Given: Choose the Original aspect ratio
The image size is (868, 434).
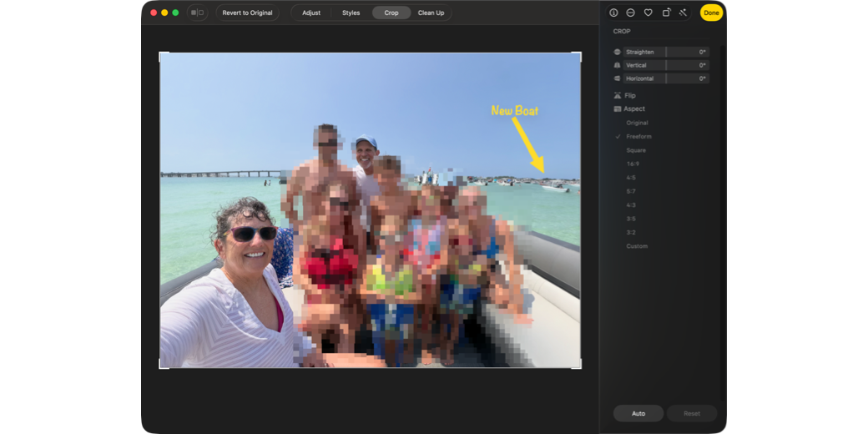Looking at the screenshot, I should pos(637,123).
